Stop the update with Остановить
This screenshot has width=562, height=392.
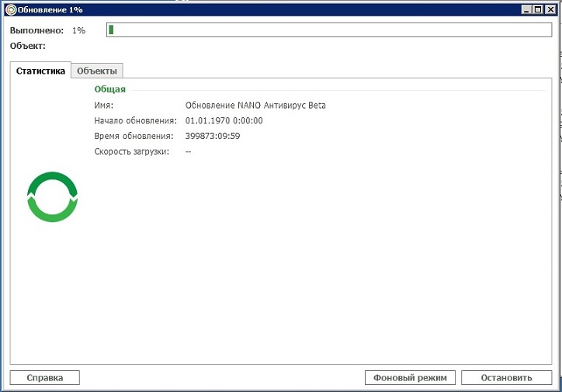[x=506, y=378]
